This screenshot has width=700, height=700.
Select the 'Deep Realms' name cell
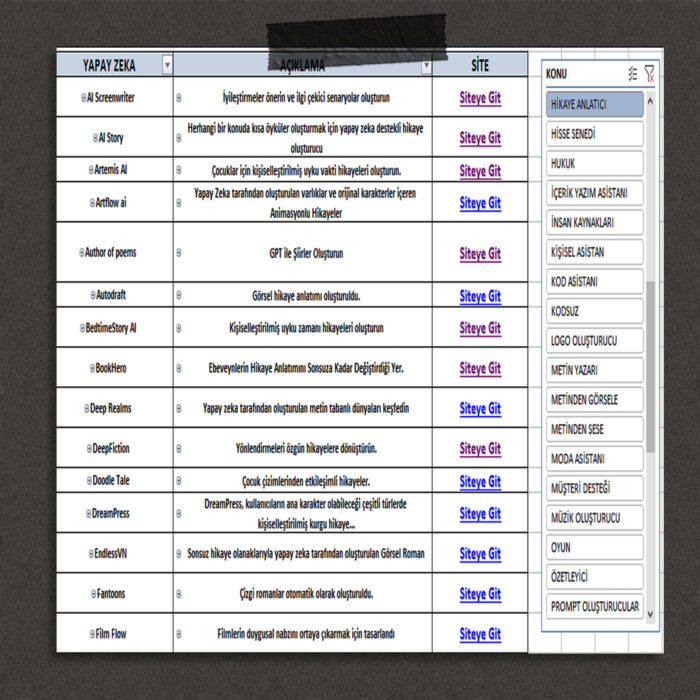coord(115,408)
